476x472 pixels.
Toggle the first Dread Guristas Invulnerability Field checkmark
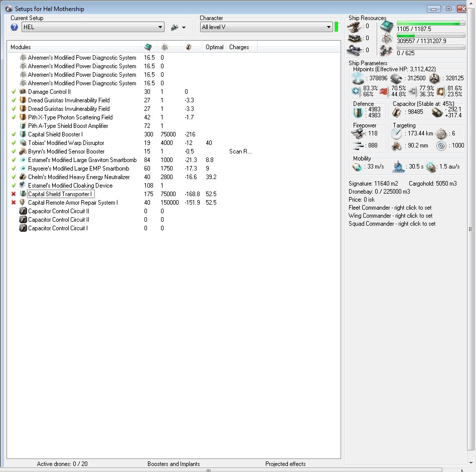coord(14,100)
